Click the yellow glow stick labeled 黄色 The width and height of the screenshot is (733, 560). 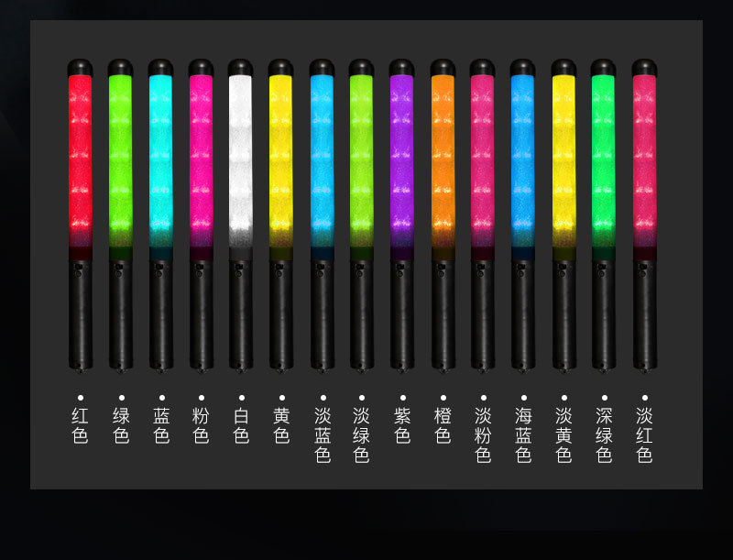coord(281,215)
